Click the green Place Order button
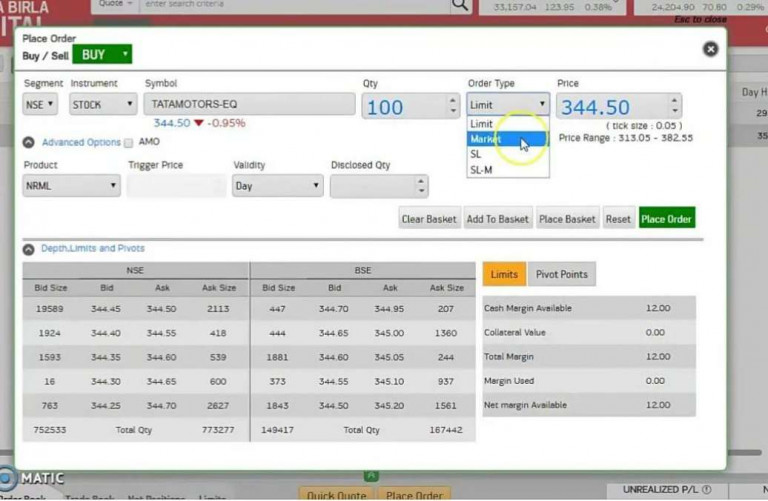768x501 pixels. (666, 219)
